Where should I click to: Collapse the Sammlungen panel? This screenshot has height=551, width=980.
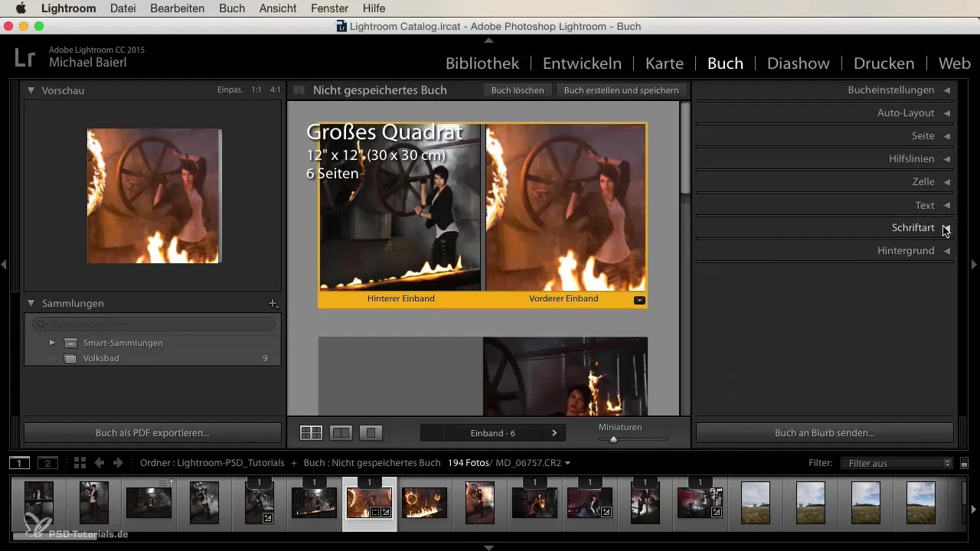[31, 304]
